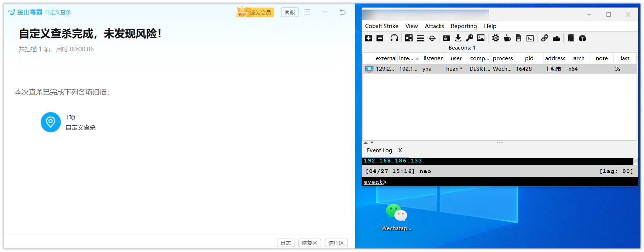Click the coffee cup Java applet icon

tap(507, 38)
